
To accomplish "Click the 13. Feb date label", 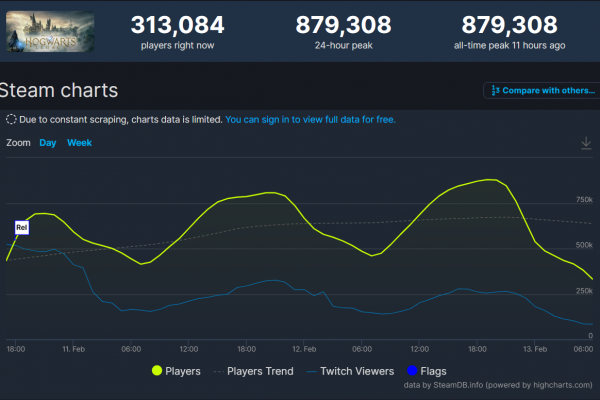I will click(535, 349).
